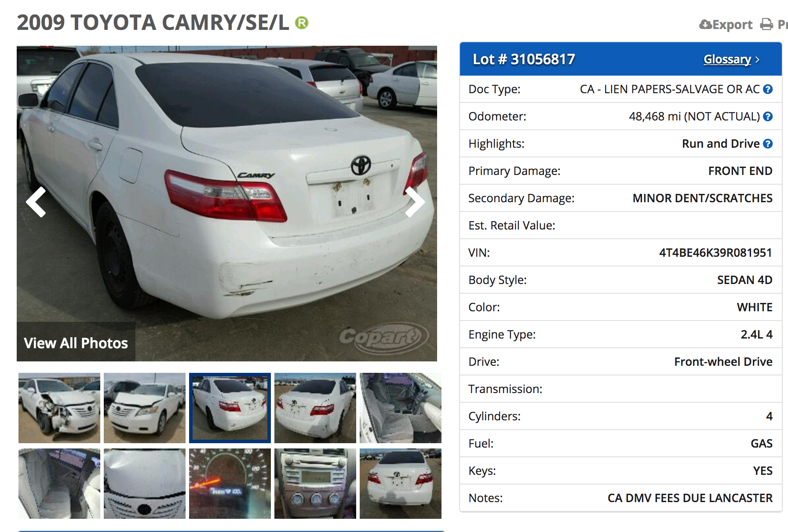The width and height of the screenshot is (788, 532).
Task: Open help icon next to Doc Type
Action: coord(768,89)
